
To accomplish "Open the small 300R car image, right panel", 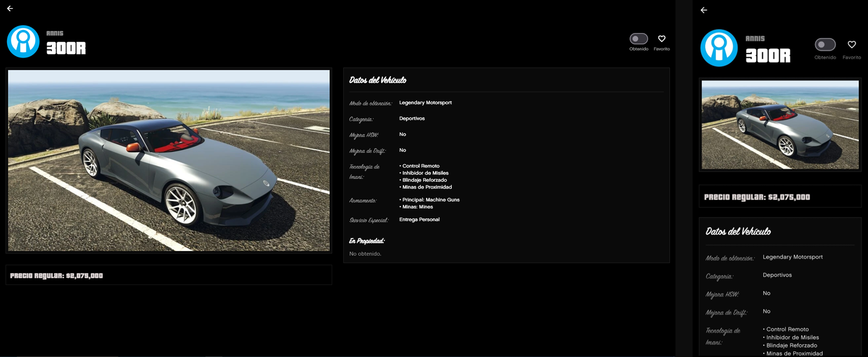I will click(780, 125).
